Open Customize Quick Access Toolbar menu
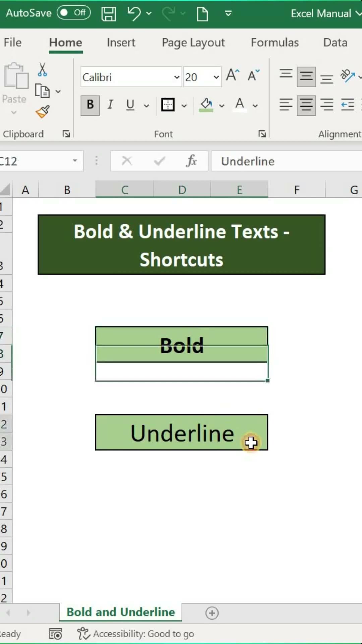Screen dimensions: 362x644 point(228,14)
